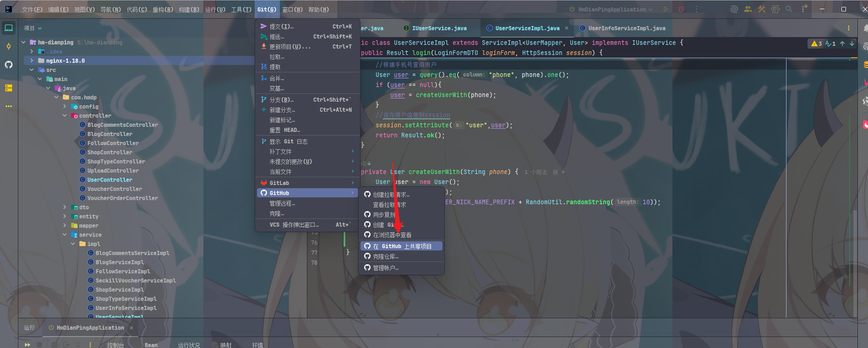Image resolution: width=868 pixels, height=348 pixels.
Task: Click the green Run arrow button
Action: click(666, 9)
